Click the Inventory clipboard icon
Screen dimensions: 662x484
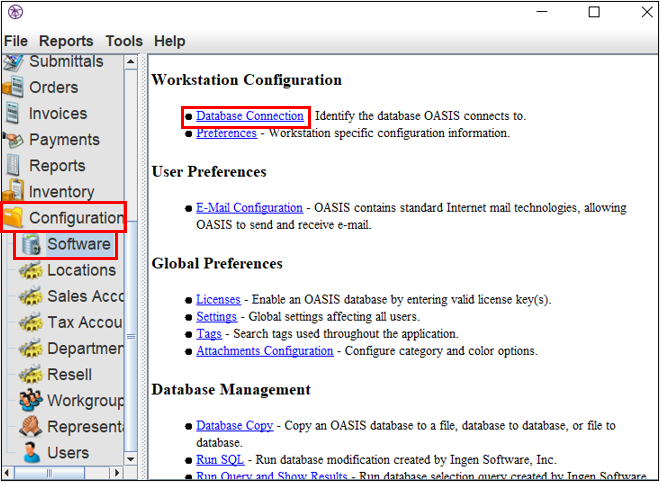click(x=13, y=191)
